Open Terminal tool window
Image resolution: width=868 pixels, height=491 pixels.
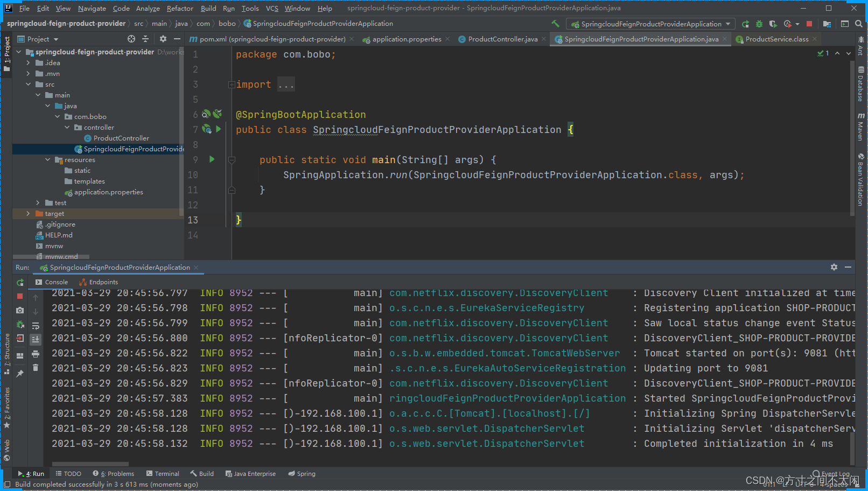[x=163, y=474]
